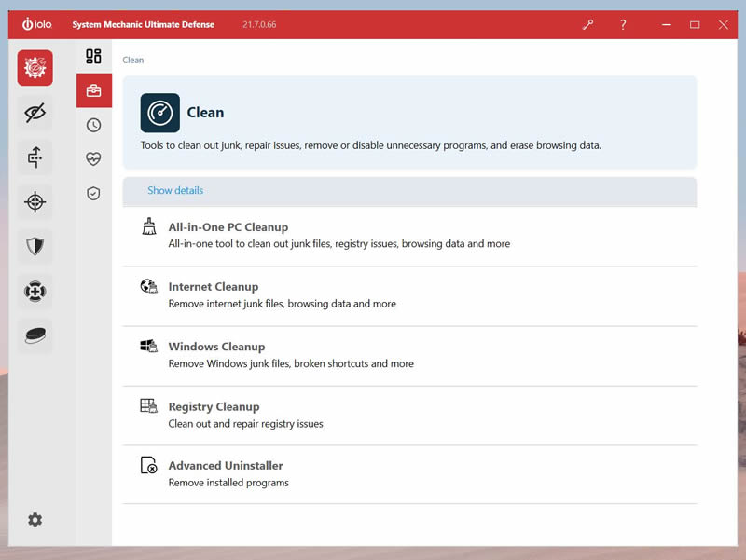Viewport: 746px width, 560px height.
Task: Select the toolbox briefcase tab
Action: click(94, 90)
